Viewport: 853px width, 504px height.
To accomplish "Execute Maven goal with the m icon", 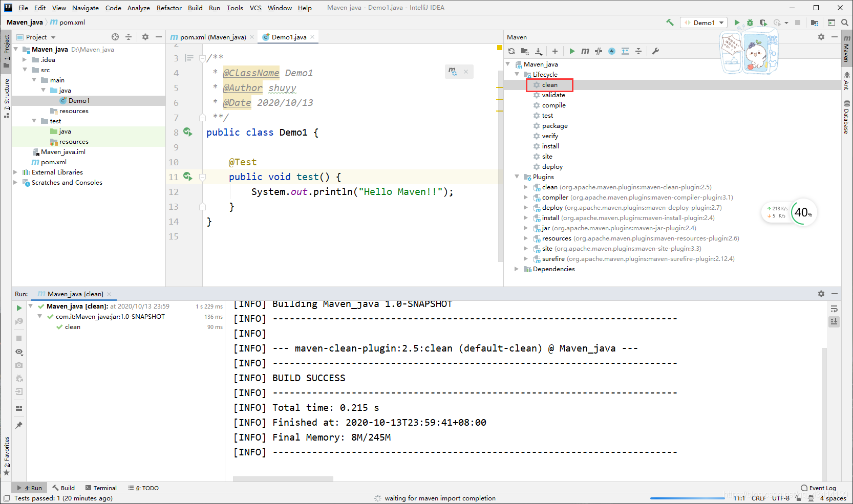I will point(585,51).
